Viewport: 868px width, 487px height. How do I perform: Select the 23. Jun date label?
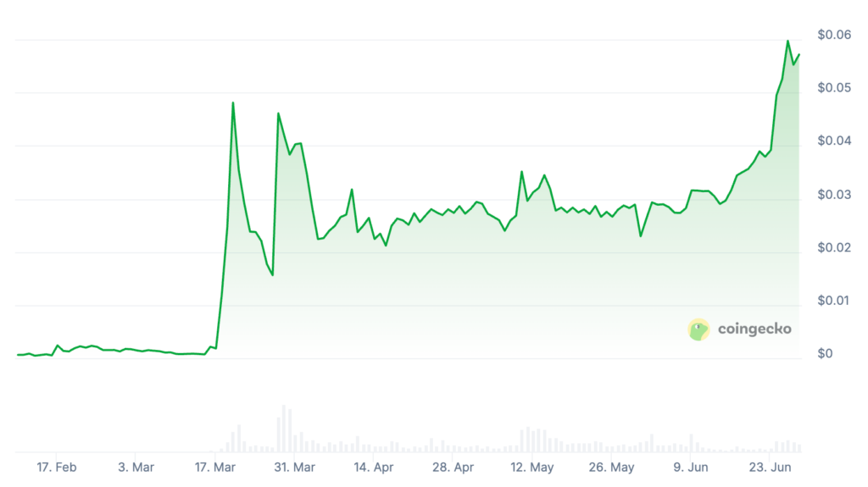pos(771,468)
